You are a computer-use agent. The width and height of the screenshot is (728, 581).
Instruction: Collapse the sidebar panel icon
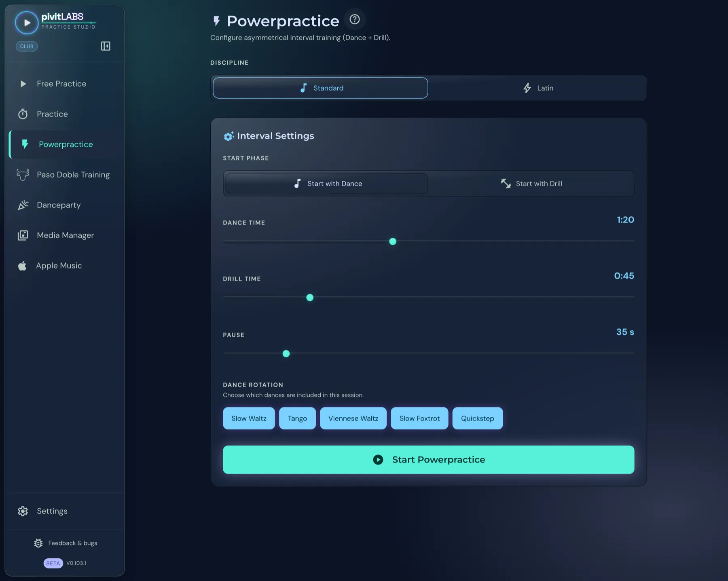click(106, 46)
